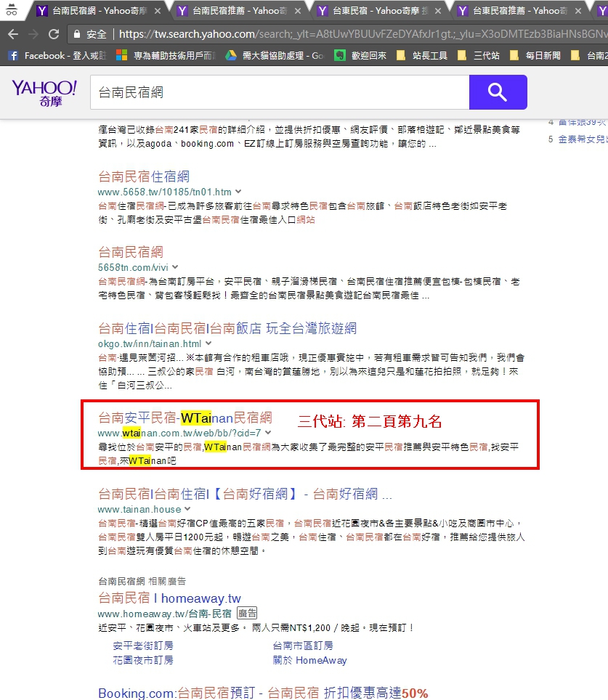Click the browser forward arrow
The image size is (608, 700).
(33, 34)
